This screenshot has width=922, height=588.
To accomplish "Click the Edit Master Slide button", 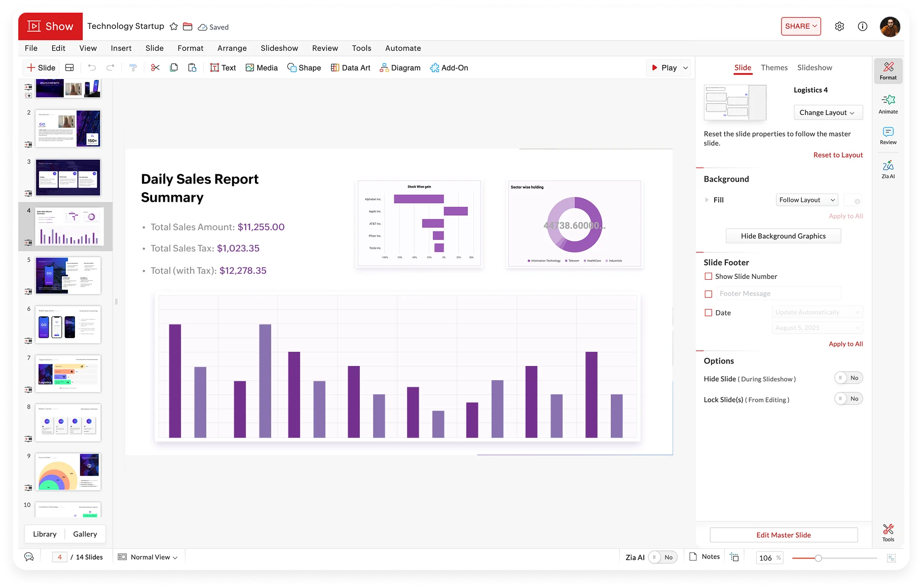I will pyautogui.click(x=784, y=535).
